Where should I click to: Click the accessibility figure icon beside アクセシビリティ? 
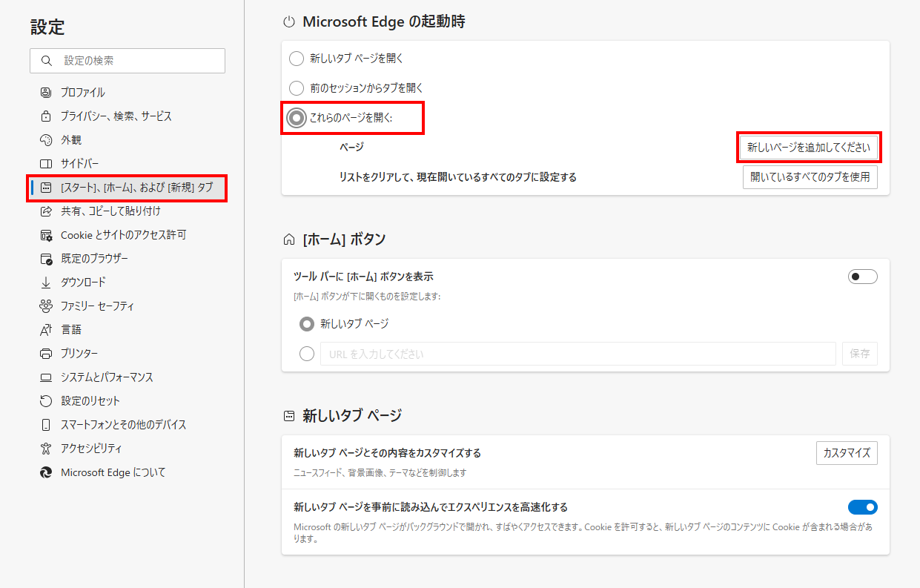[46, 449]
